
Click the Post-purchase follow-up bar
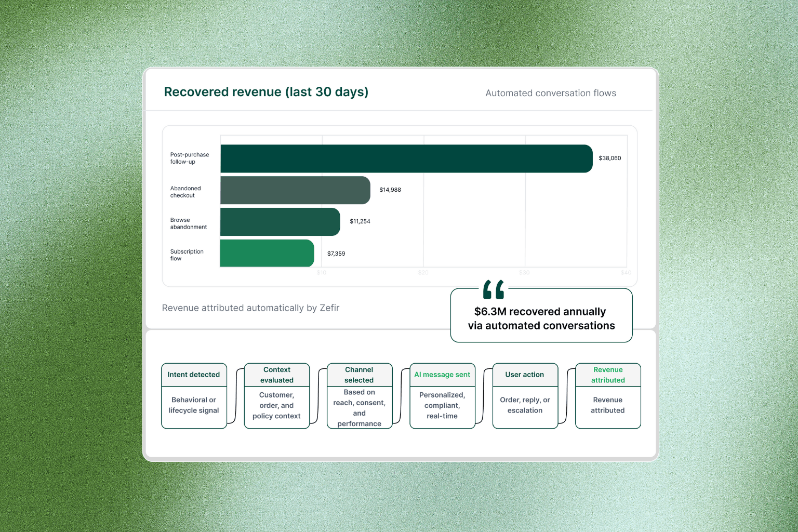[x=406, y=158]
